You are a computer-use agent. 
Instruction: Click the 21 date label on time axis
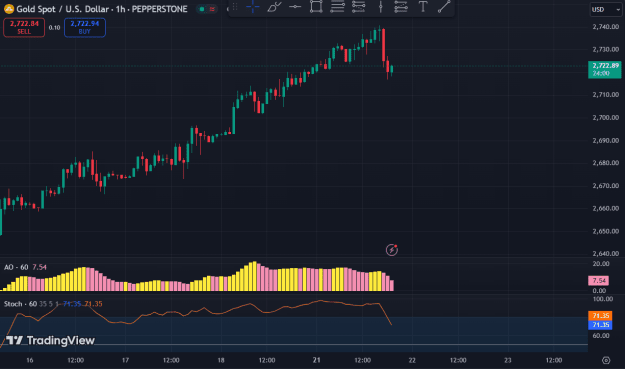[x=316, y=360]
